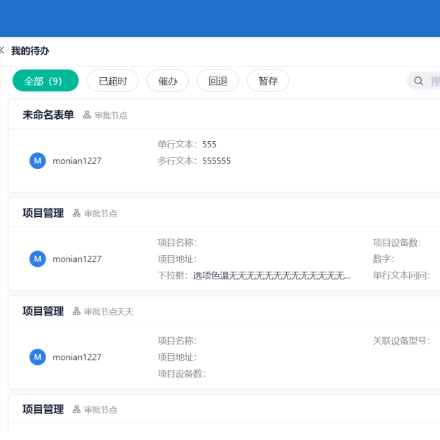Click the 审批节点天天 node label
Viewport: 440px width, 440px height.
pyautogui.click(x=109, y=312)
